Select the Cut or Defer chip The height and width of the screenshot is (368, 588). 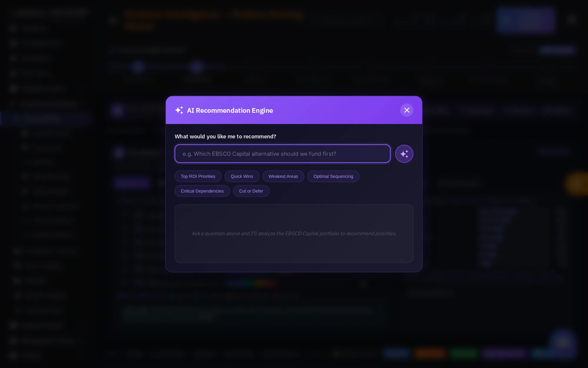click(x=251, y=191)
